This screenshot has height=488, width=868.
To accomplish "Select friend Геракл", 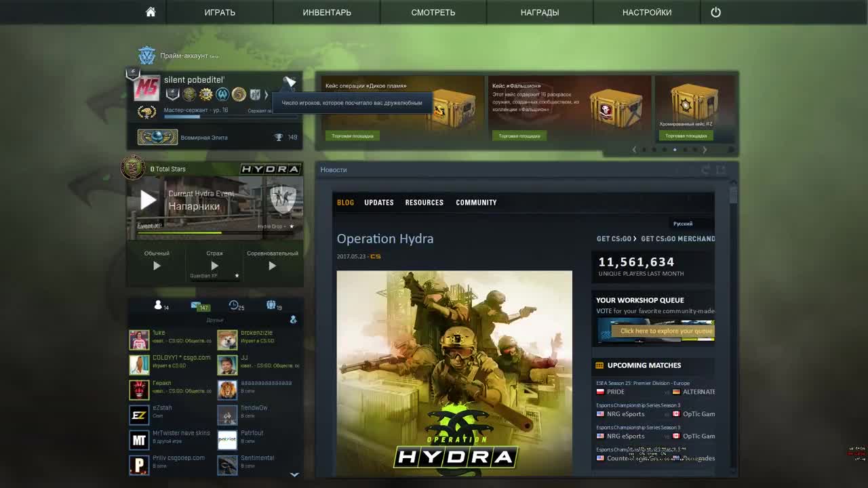I will click(171, 390).
